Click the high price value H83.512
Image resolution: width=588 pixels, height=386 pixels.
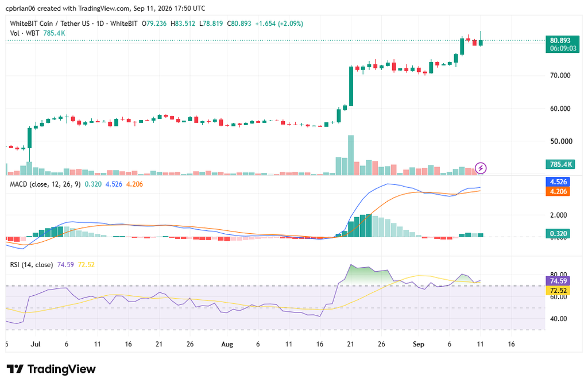pos(183,24)
